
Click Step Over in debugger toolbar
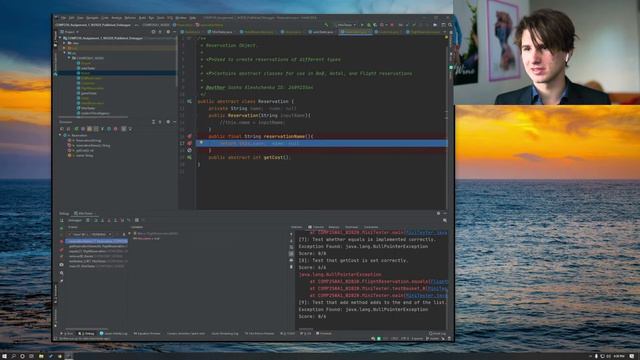[x=96, y=220]
